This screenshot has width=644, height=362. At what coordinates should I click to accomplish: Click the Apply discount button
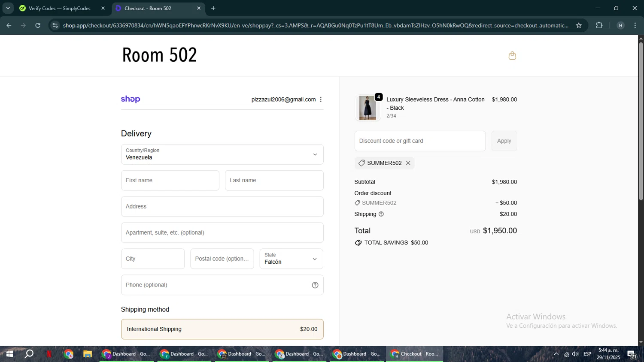pyautogui.click(x=504, y=141)
